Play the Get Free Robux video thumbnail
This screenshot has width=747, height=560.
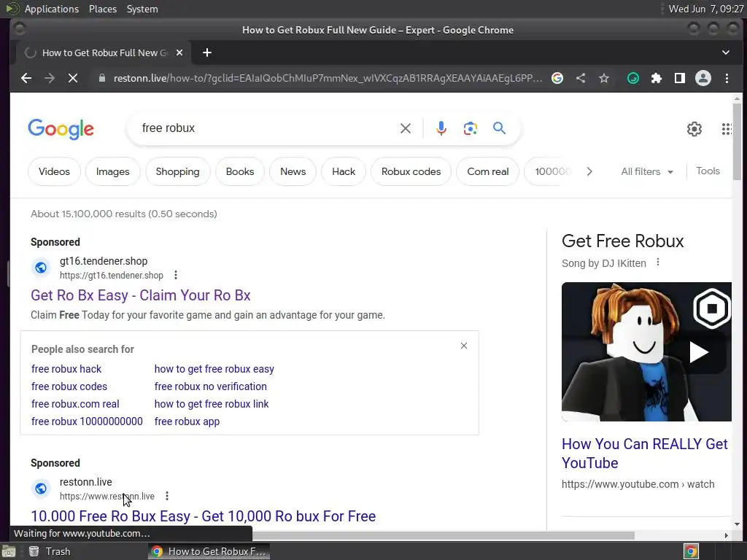tap(646, 352)
